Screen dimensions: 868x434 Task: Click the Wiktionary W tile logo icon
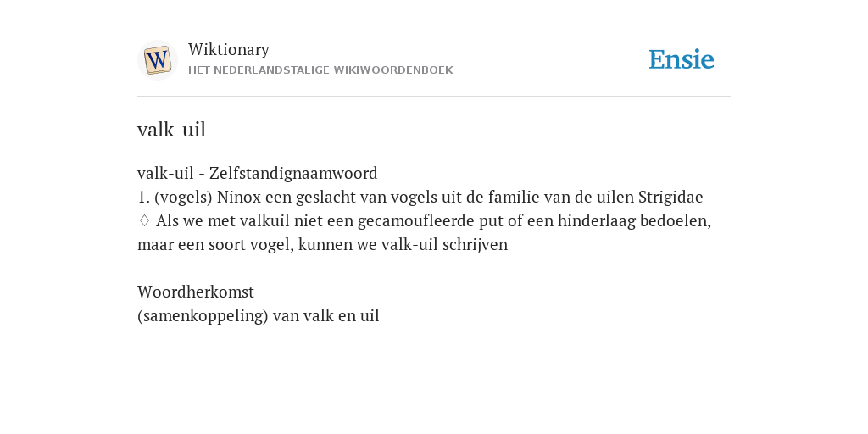click(x=157, y=60)
